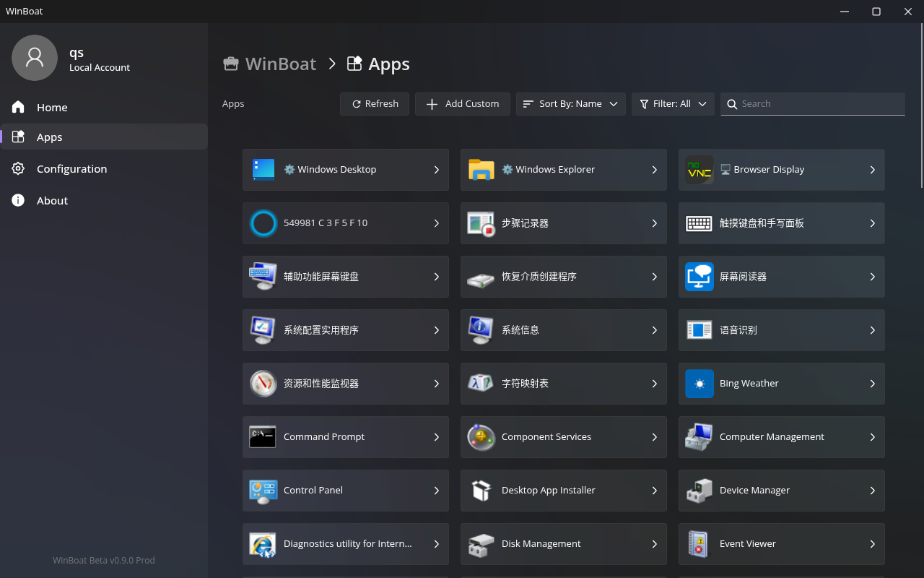Click the Bing Weather sun icon

click(699, 384)
